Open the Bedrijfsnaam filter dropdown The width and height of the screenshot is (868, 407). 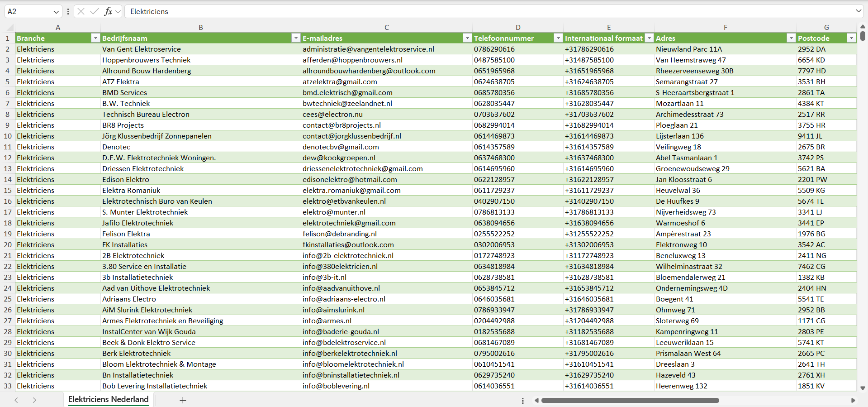[295, 38]
